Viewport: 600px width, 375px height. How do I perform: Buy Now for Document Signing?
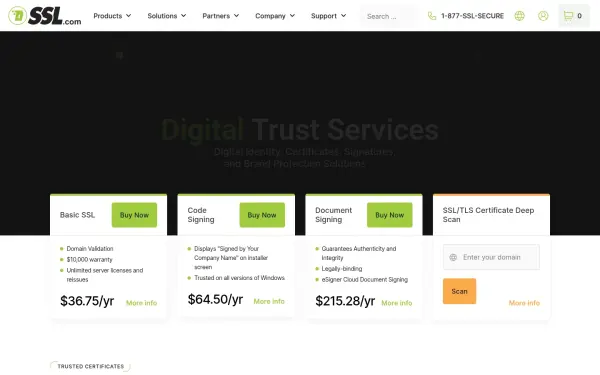click(390, 215)
